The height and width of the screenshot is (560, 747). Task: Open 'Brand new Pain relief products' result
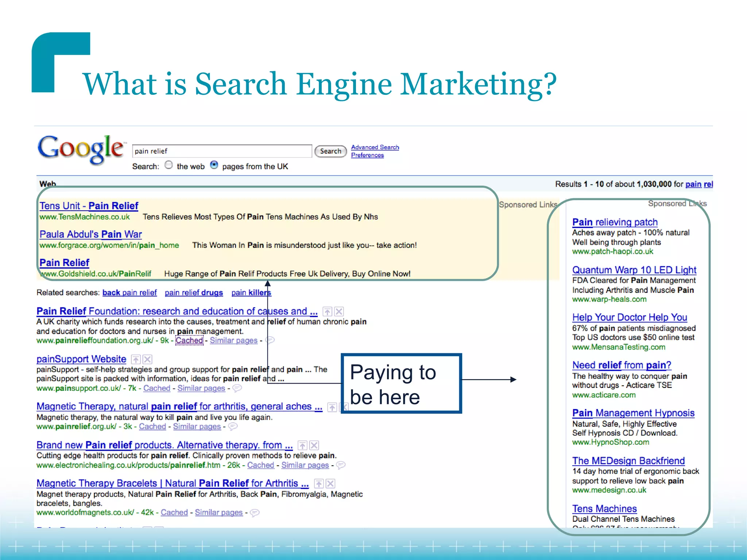(165, 445)
